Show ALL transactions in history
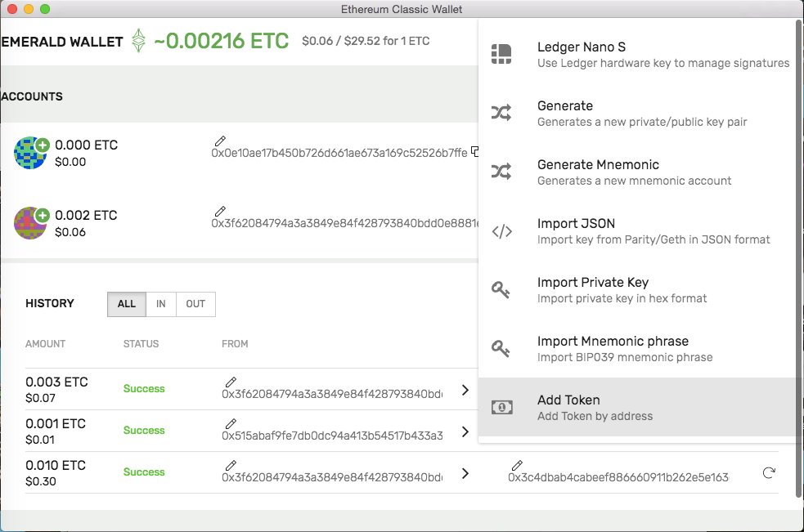The height and width of the screenshot is (532, 804). pos(127,304)
